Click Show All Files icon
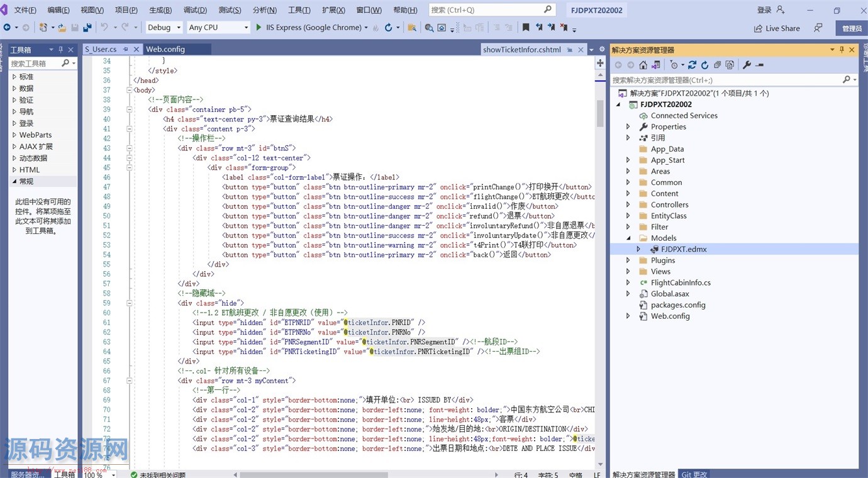Screen dimensions: 868x478 [730, 65]
